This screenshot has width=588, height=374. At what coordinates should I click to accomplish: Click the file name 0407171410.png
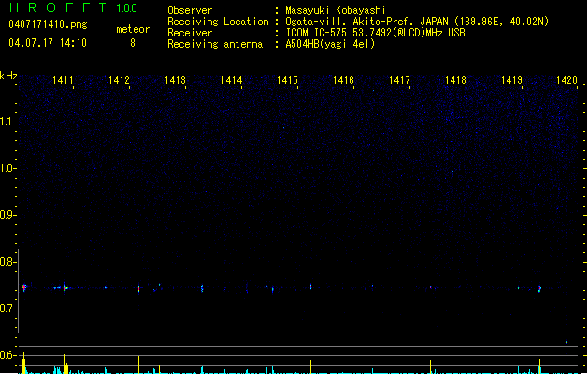tap(48, 24)
